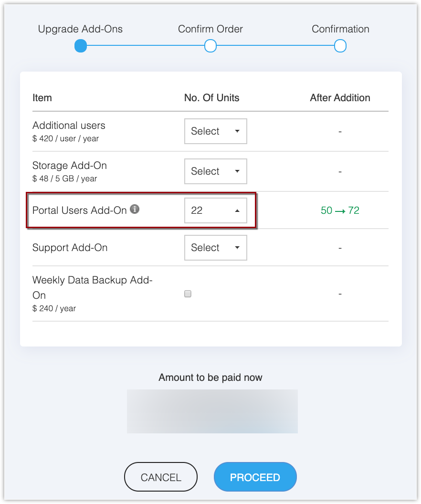
Task: Open the Storage Add-On units dropdown
Action: click(216, 171)
